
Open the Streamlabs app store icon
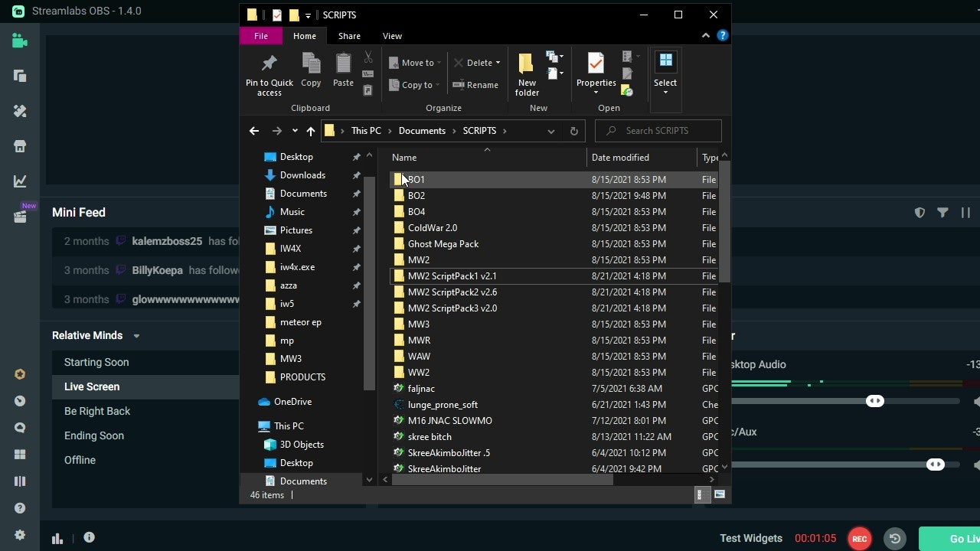pyautogui.click(x=20, y=146)
